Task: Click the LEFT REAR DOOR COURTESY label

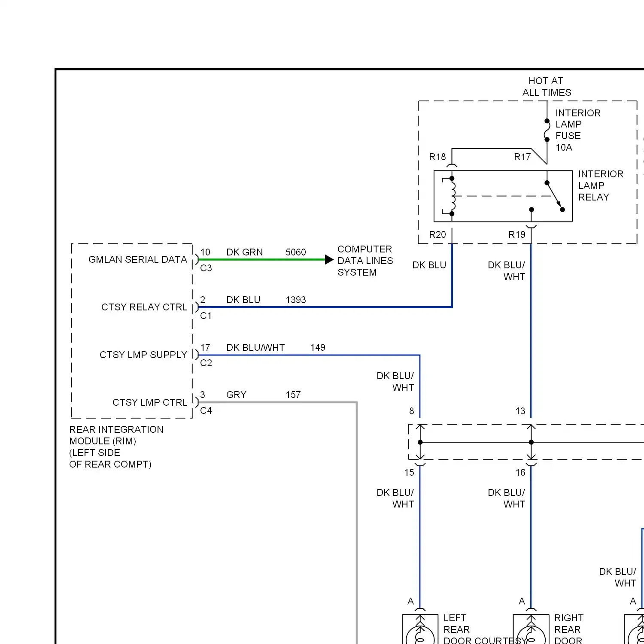Action: (485, 629)
